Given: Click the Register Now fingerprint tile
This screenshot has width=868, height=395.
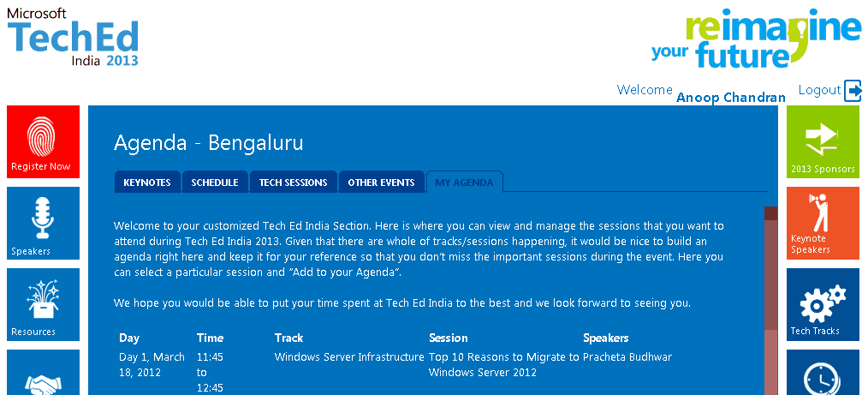Looking at the screenshot, I should [43, 142].
